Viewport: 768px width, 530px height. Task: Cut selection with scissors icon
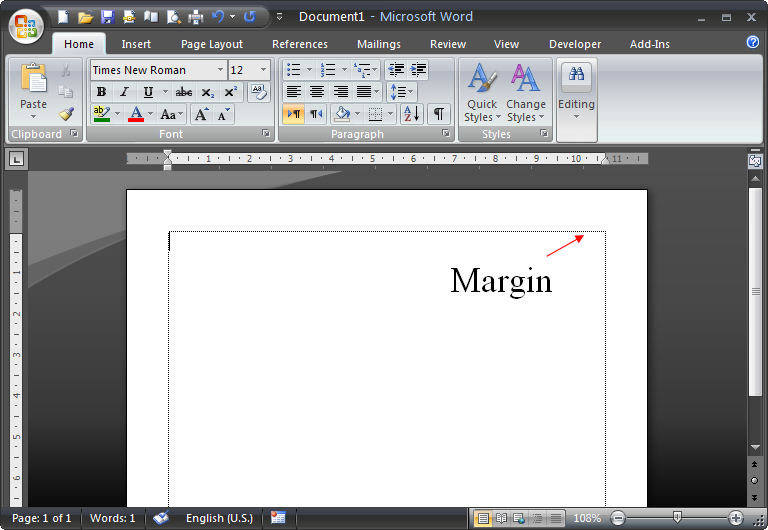(x=65, y=70)
